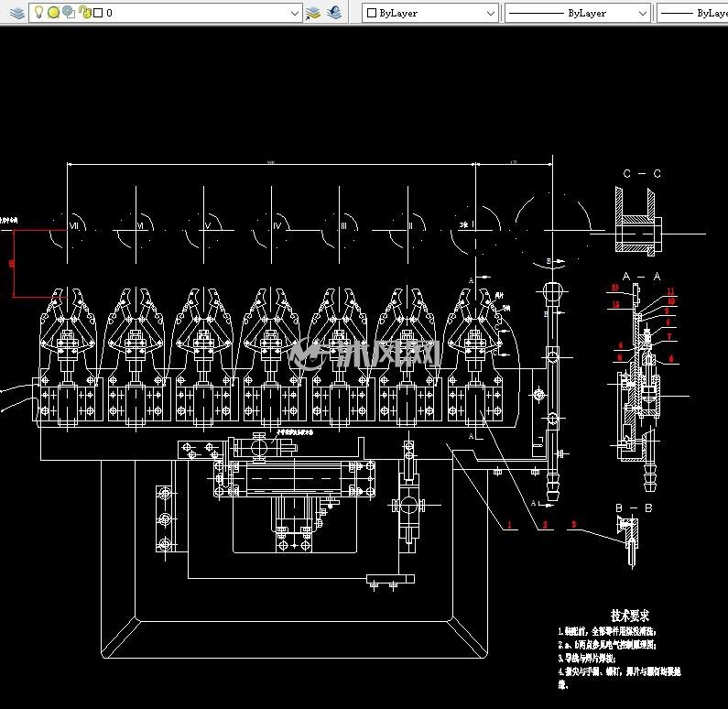Select the red balloon number 3
The height and width of the screenshot is (709, 728).
pos(574,524)
